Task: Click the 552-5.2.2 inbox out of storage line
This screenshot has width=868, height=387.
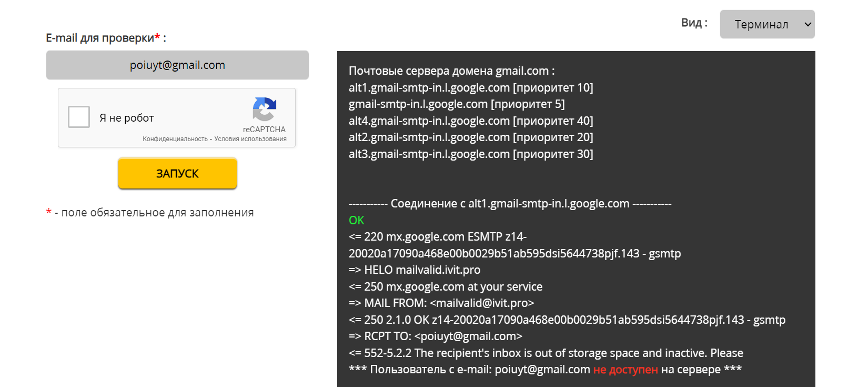Action: (x=546, y=353)
